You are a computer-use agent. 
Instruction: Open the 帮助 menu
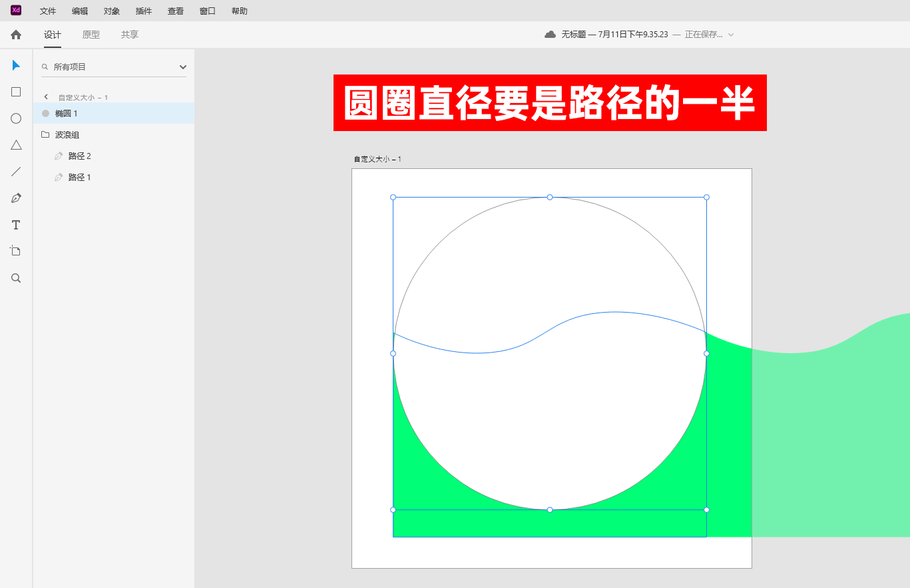[x=240, y=11]
